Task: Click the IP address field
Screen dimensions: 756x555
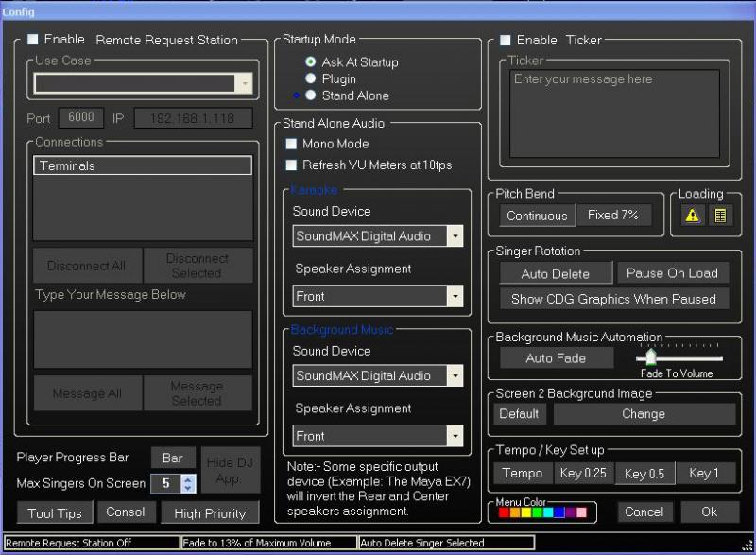Action: click(193, 118)
